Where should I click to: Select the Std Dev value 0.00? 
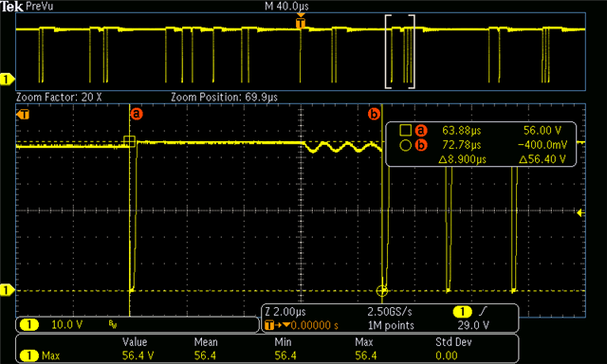click(447, 355)
